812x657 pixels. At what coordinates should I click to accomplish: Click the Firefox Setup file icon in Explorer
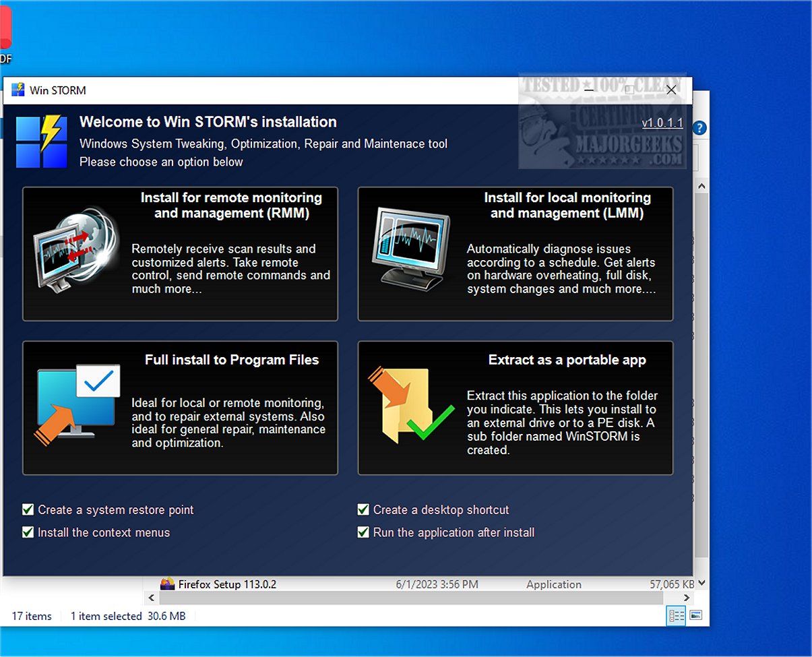pos(167,584)
